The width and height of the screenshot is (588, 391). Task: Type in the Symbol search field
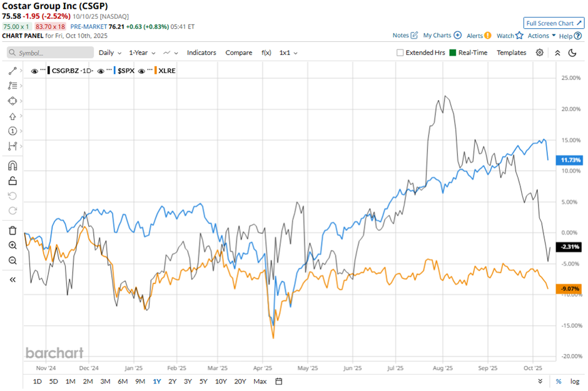[53, 53]
